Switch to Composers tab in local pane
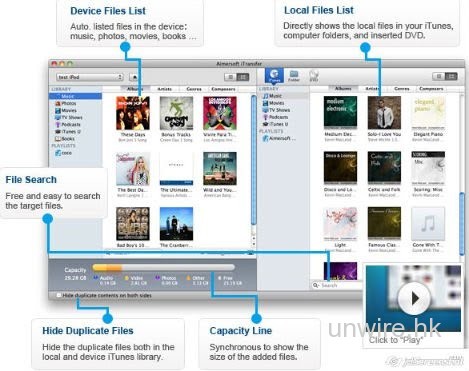This screenshot has height=371, width=469. (431, 89)
